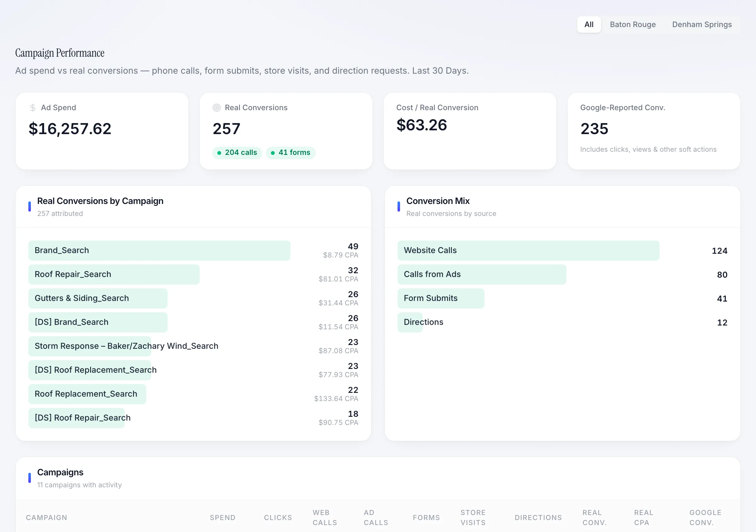
Task: Click the 124 Website Calls count
Action: (x=719, y=251)
